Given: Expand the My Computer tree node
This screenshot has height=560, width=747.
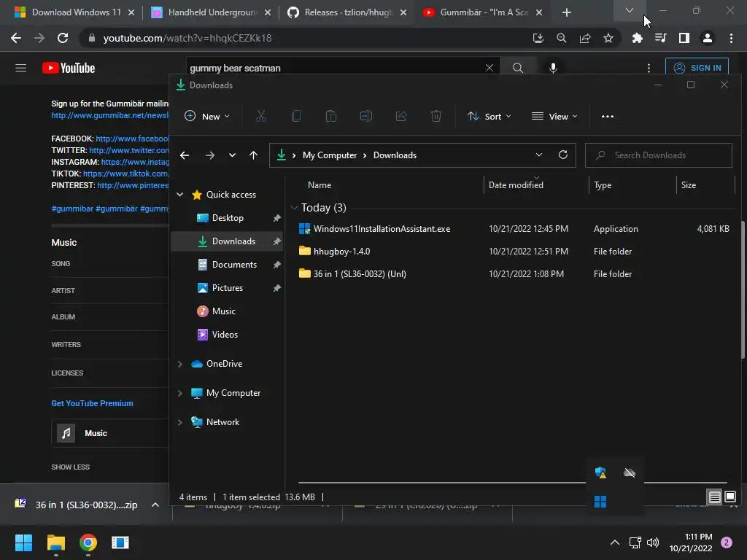Looking at the screenshot, I should point(180,393).
